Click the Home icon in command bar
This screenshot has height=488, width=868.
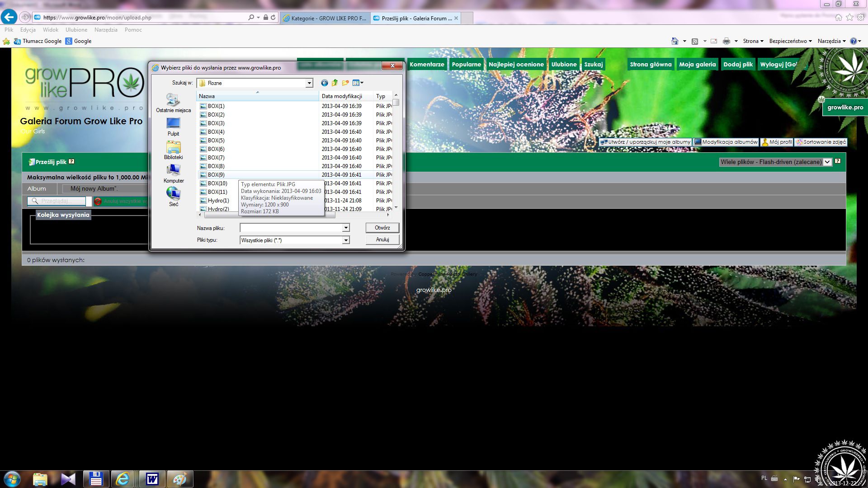(x=675, y=41)
